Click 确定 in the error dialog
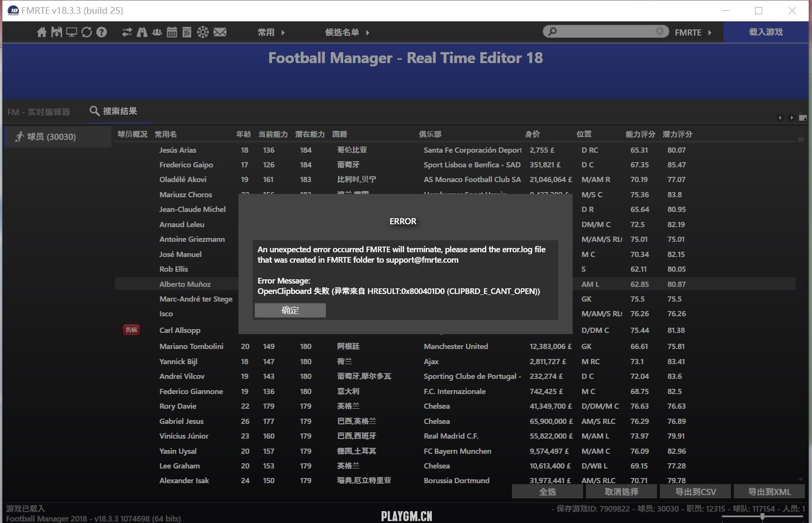Screen dimensions: 812x523 tap(290, 311)
